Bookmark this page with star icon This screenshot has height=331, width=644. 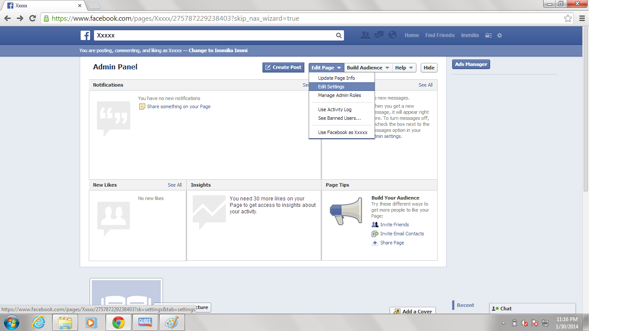tap(568, 19)
